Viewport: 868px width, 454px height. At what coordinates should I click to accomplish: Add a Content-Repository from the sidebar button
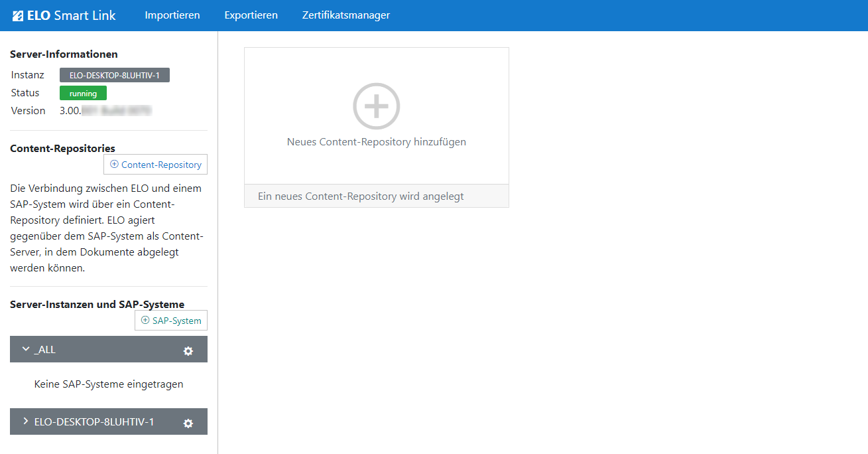pyautogui.click(x=156, y=165)
